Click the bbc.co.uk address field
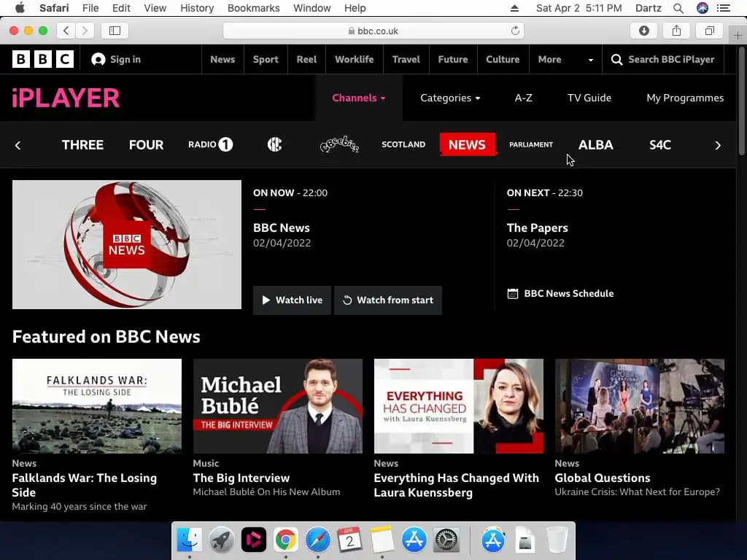 (373, 31)
